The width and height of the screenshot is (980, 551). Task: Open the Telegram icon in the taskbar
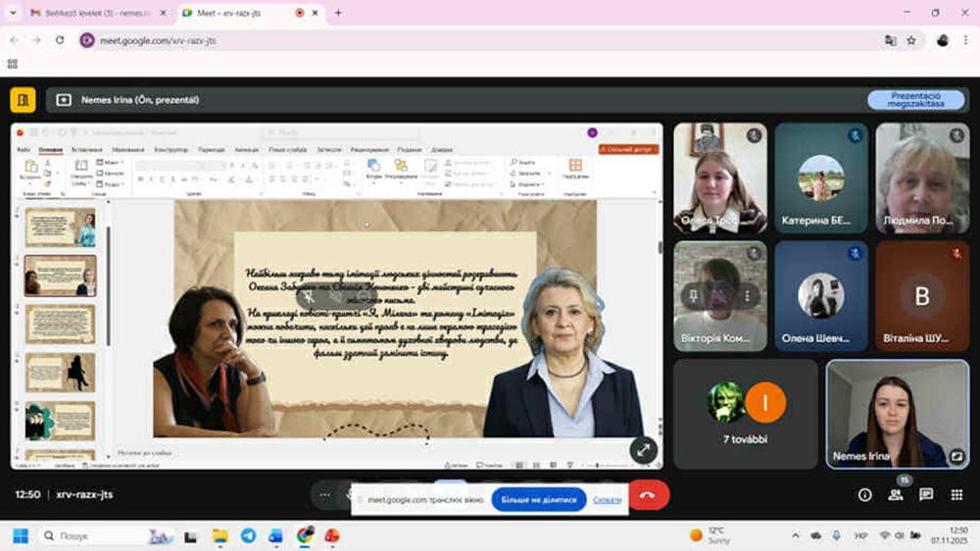tap(248, 535)
